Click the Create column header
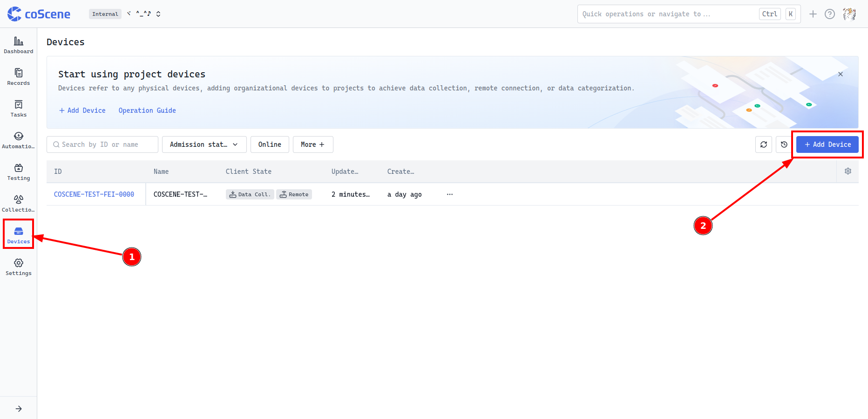Viewport: 868px width, 419px height. pyautogui.click(x=401, y=172)
